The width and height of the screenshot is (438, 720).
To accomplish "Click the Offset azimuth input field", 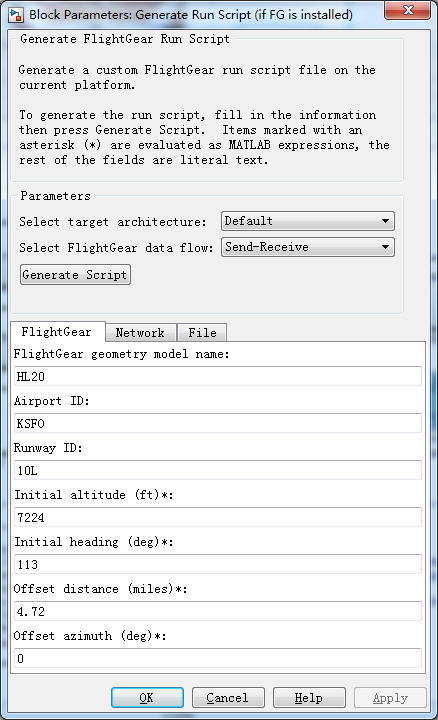I will (218, 658).
